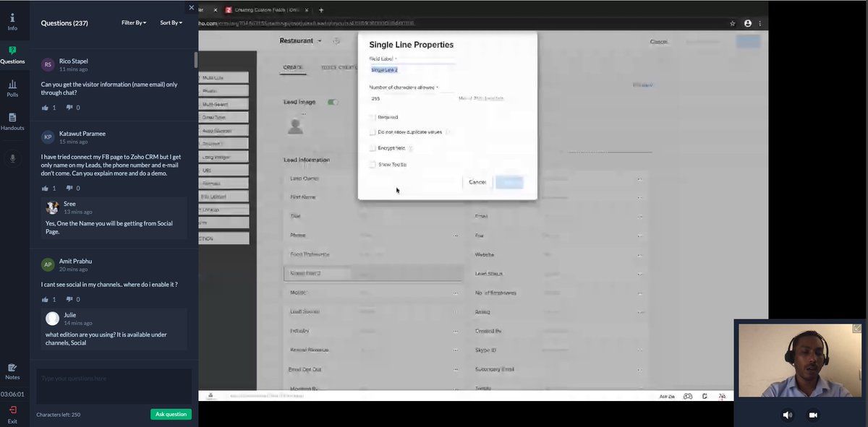This screenshot has width=868, height=427.
Task: Exit the webinar session
Action: coord(12,415)
